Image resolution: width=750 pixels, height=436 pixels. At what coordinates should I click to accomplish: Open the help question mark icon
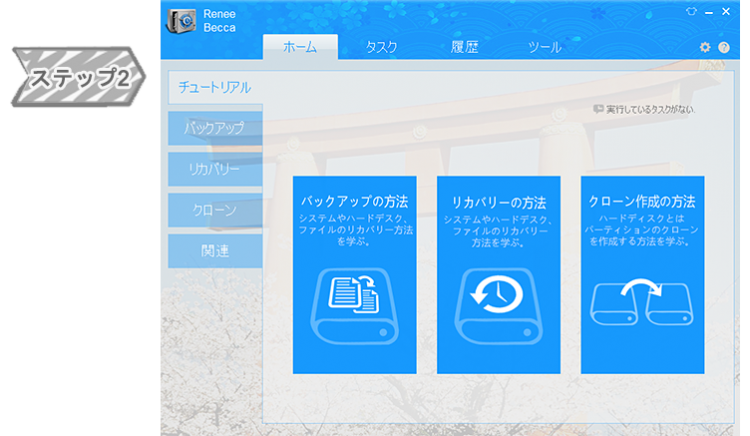click(x=724, y=47)
